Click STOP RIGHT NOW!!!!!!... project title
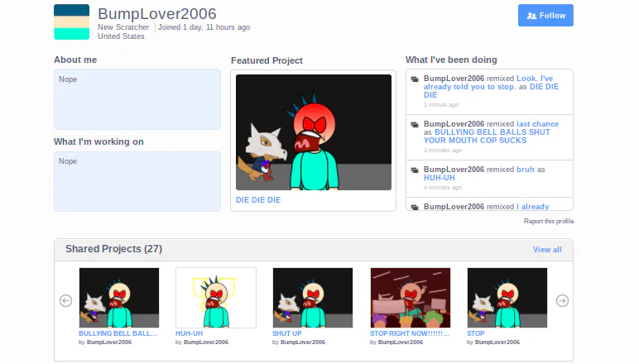The width and height of the screenshot is (639, 364). coord(410,333)
